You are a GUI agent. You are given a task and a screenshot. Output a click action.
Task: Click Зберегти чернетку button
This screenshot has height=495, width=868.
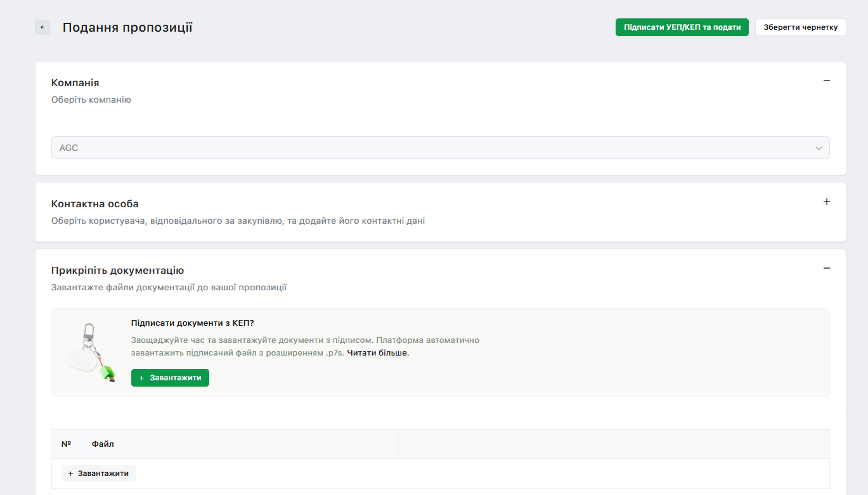tap(800, 27)
